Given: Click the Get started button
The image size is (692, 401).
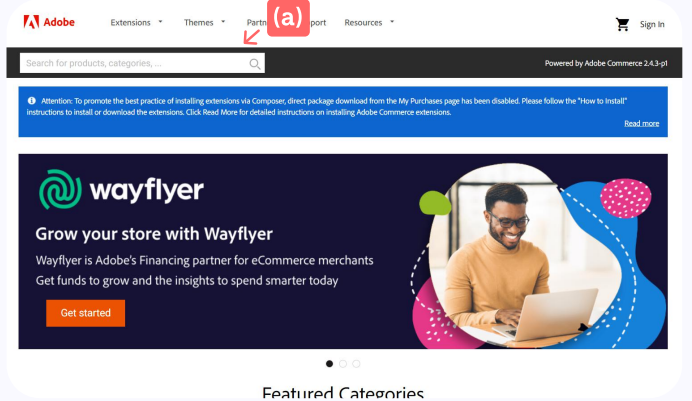Looking at the screenshot, I should point(86,313).
